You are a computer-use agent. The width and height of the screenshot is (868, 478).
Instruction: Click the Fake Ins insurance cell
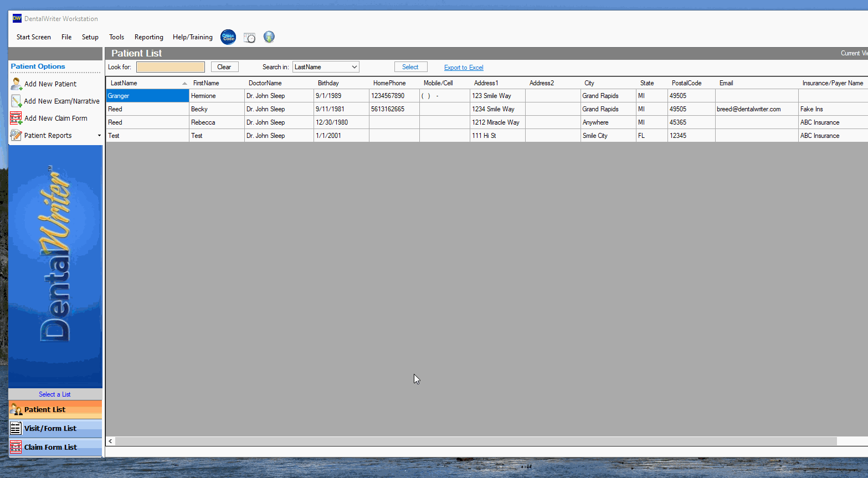tap(833, 109)
